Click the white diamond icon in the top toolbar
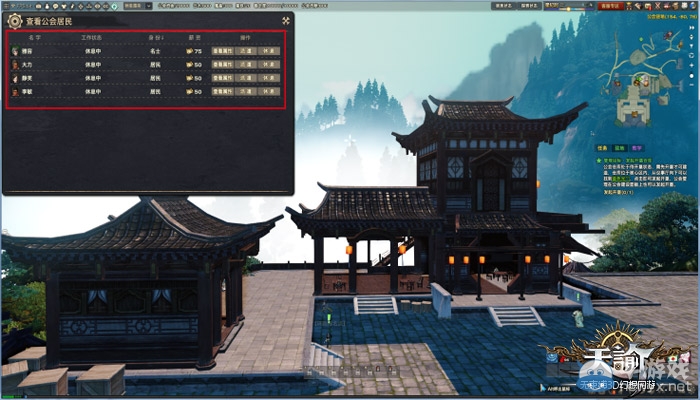 pyautogui.click(x=81, y=6)
